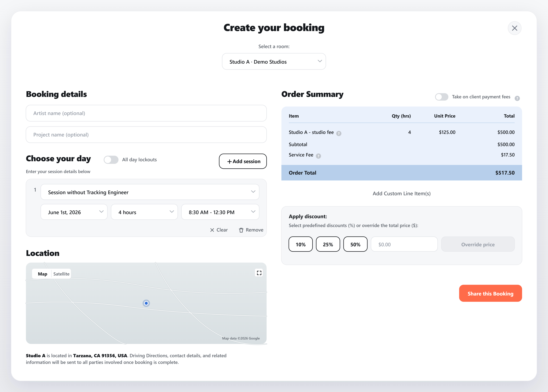Screen dimensions: 548x392
Task: Click the $0.00 override price field
Action: pos(404,244)
